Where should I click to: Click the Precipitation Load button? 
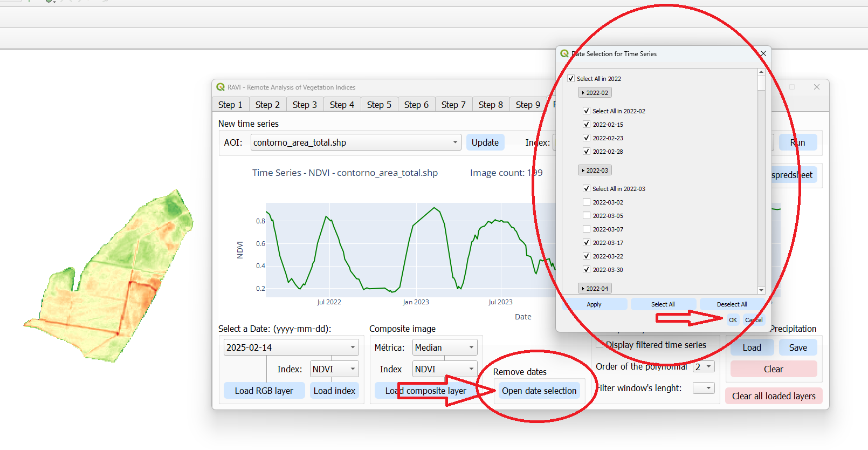point(752,347)
